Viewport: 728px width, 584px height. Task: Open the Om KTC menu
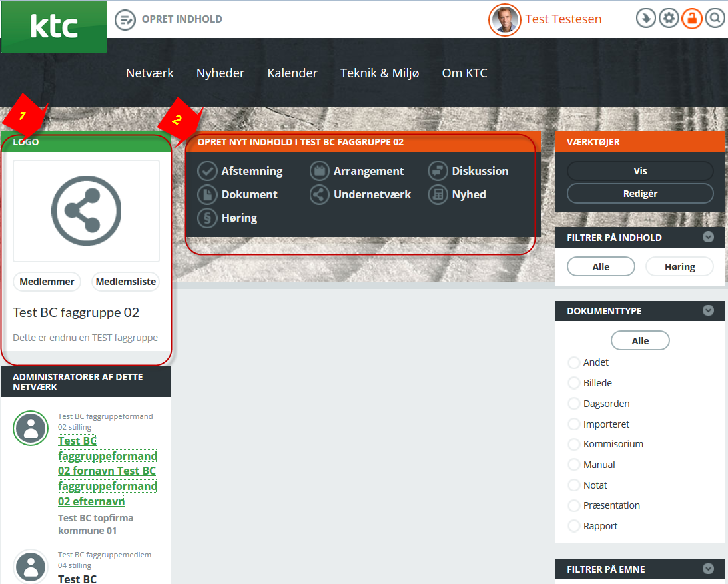point(465,73)
